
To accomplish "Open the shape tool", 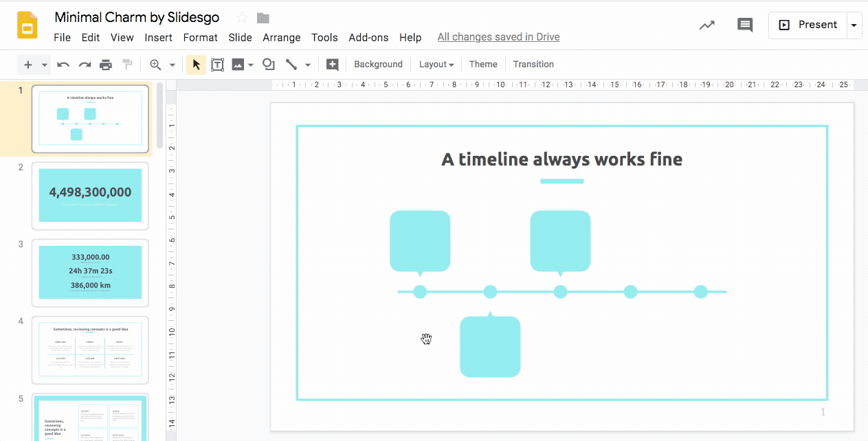I will pyautogui.click(x=269, y=65).
